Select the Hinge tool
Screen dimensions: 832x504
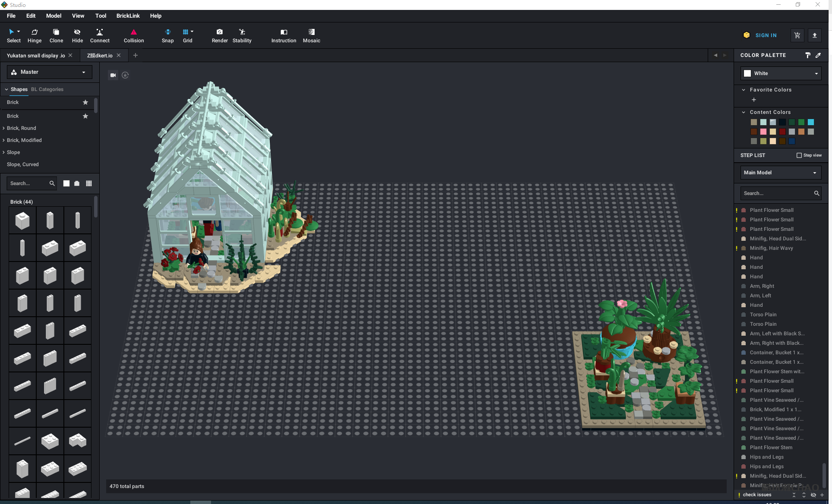(x=34, y=35)
